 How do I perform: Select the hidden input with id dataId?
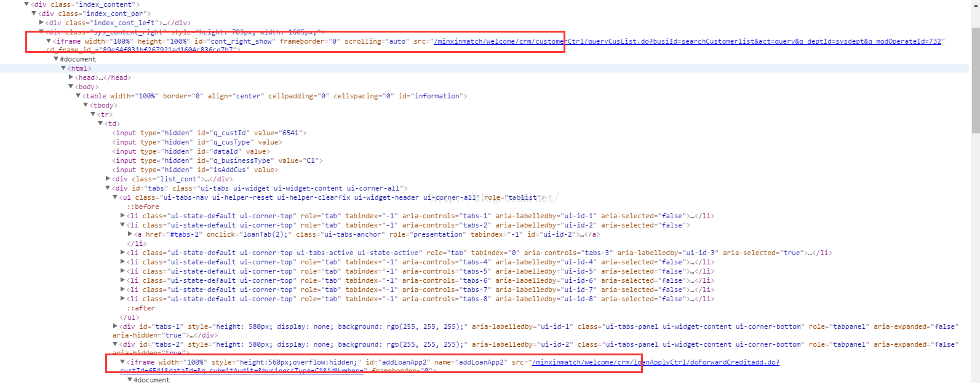click(x=191, y=151)
